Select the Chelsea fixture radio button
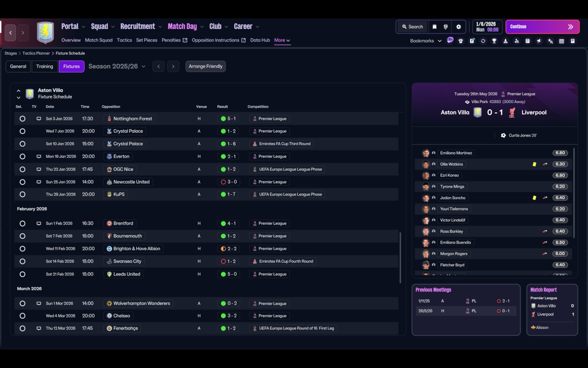588x368 pixels. coord(22,316)
